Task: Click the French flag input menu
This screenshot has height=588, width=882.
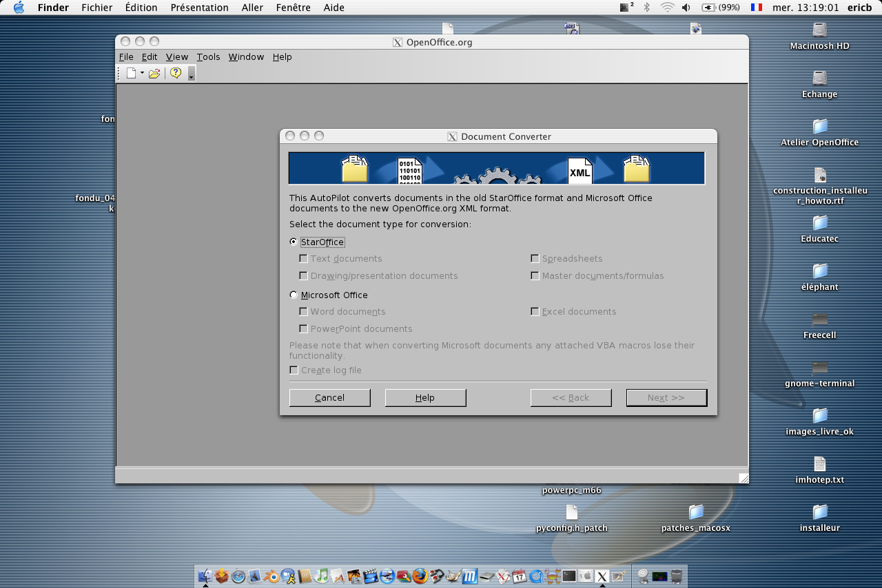Action: pyautogui.click(x=757, y=8)
